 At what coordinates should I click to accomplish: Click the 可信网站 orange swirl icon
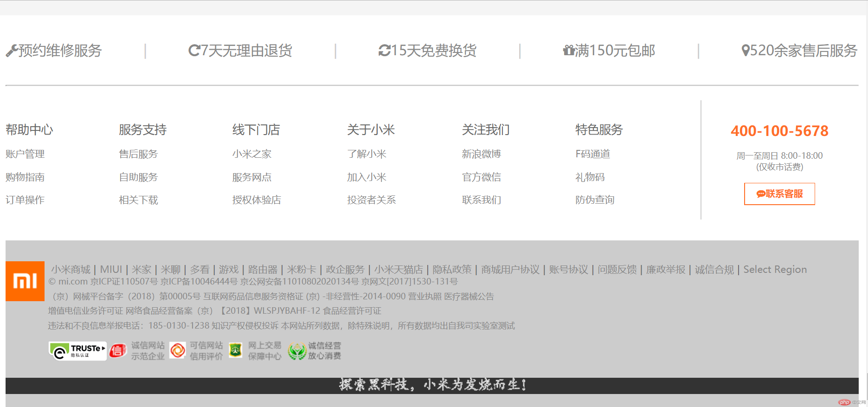[178, 351]
